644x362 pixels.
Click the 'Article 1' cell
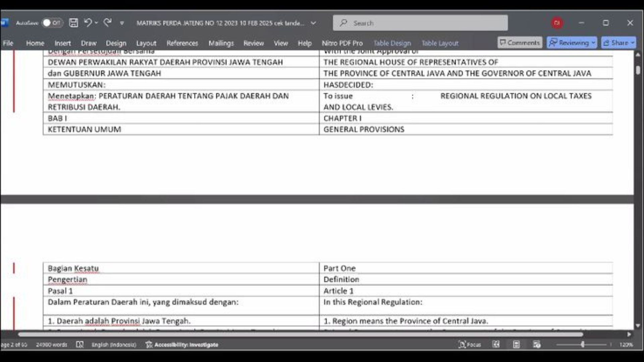[466, 291]
